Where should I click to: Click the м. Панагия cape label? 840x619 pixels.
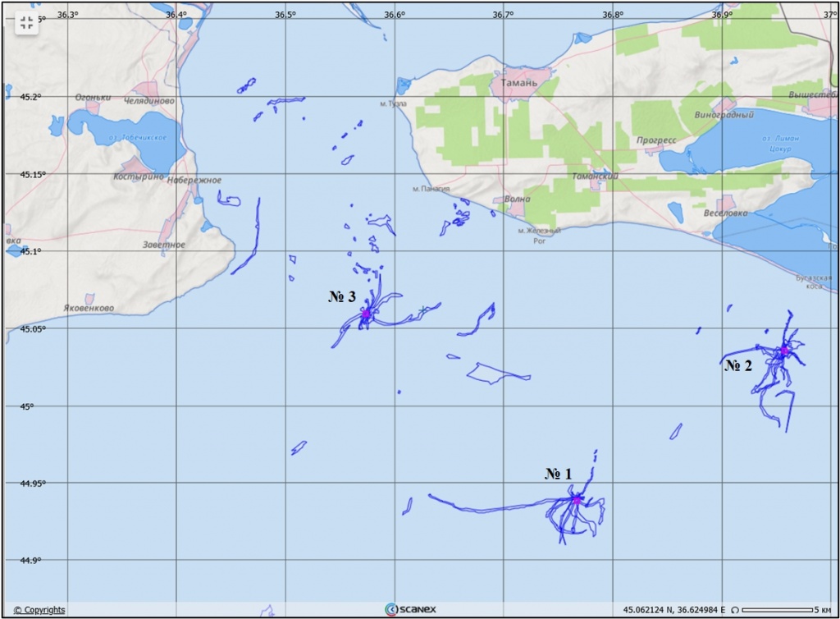coord(431,189)
